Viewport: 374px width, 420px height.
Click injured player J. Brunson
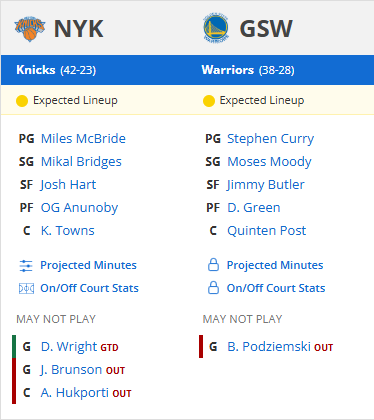tap(71, 370)
